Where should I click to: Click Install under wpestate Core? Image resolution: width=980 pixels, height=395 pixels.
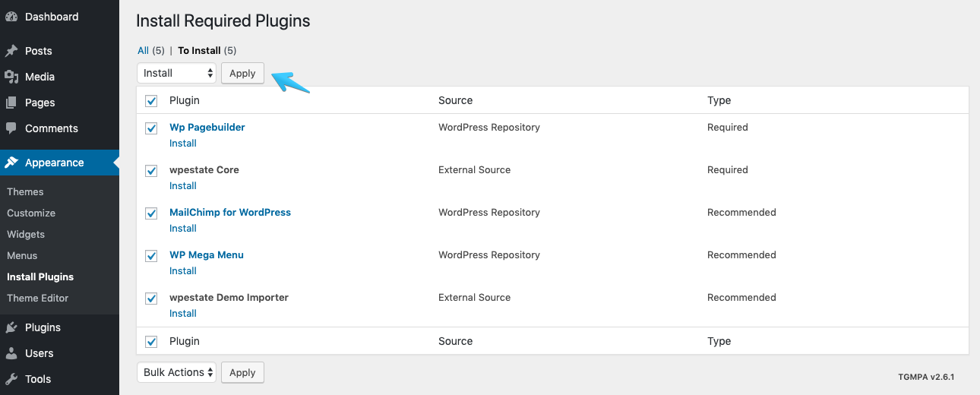click(183, 186)
